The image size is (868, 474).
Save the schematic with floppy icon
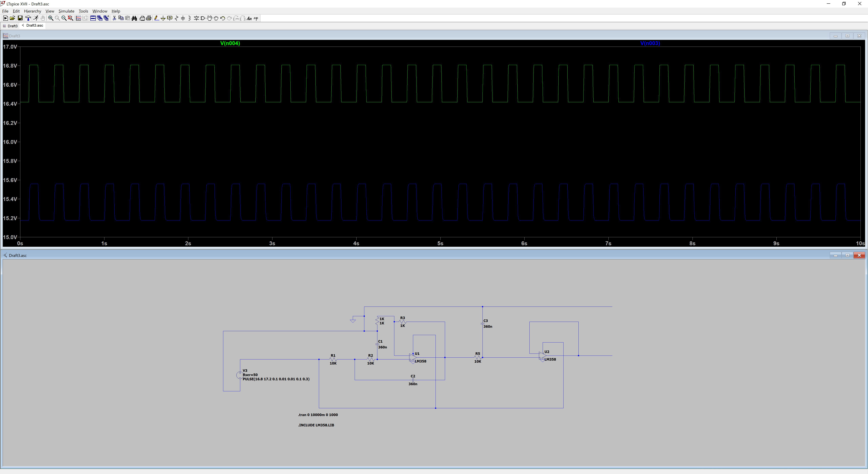[20, 18]
